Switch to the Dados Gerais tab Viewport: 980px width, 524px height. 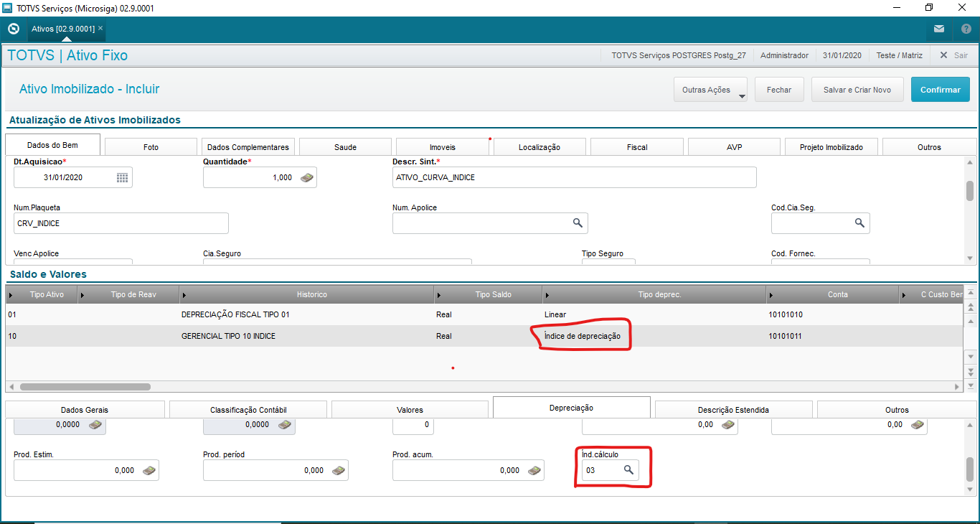[x=85, y=410]
